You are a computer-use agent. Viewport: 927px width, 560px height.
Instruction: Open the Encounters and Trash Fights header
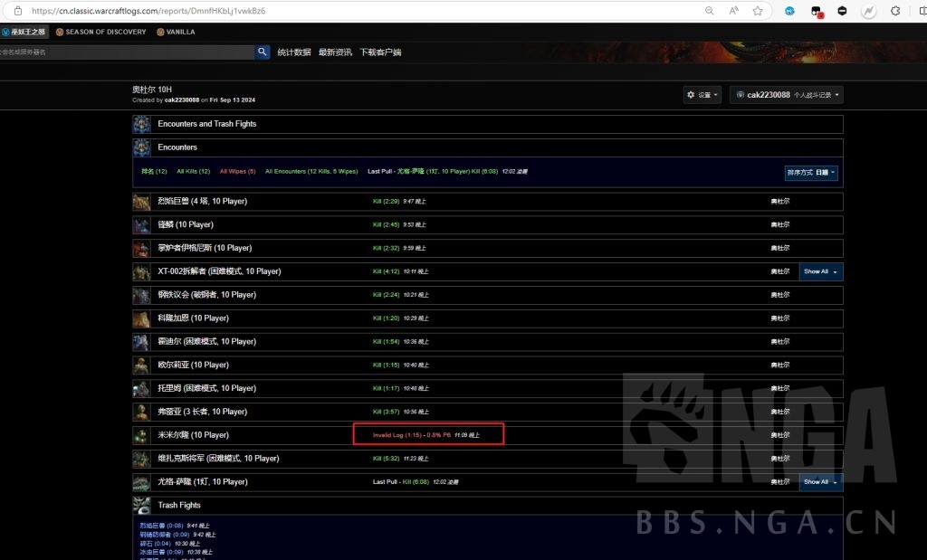coord(488,124)
